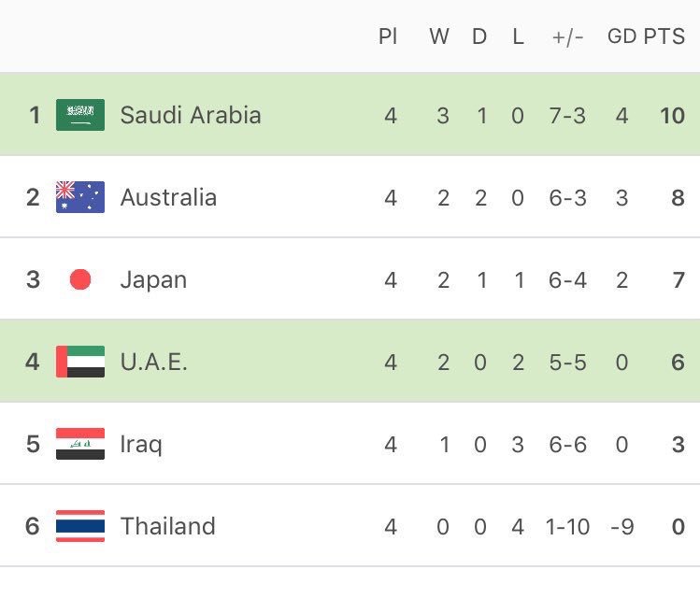
Task: Select the Iraq team name
Action: pyautogui.click(x=141, y=445)
